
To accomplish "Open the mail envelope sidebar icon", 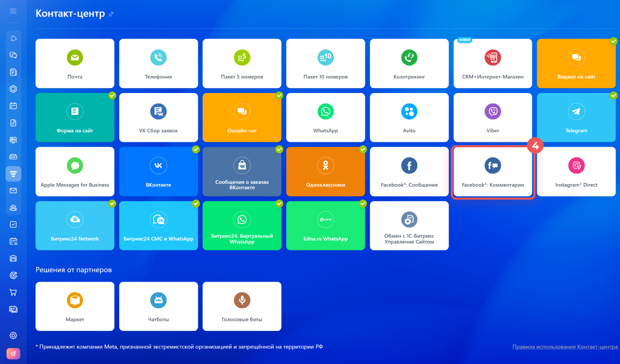I will coord(14,191).
